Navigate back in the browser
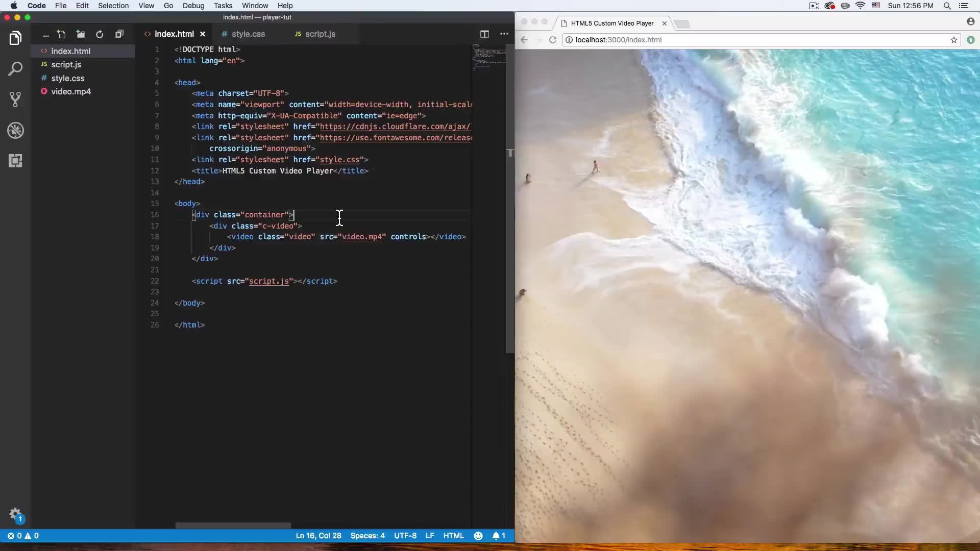Viewport: 980px width, 551px height. (x=524, y=40)
